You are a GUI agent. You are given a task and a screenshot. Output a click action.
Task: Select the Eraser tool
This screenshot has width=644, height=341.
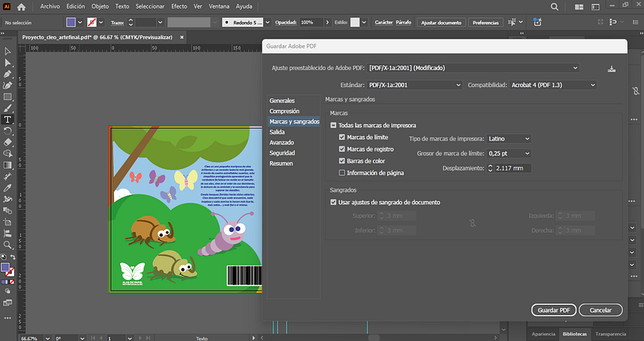(7, 142)
